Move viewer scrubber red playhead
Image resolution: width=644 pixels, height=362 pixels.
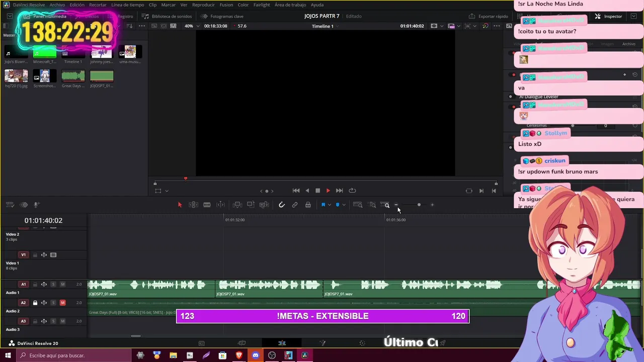click(186, 178)
